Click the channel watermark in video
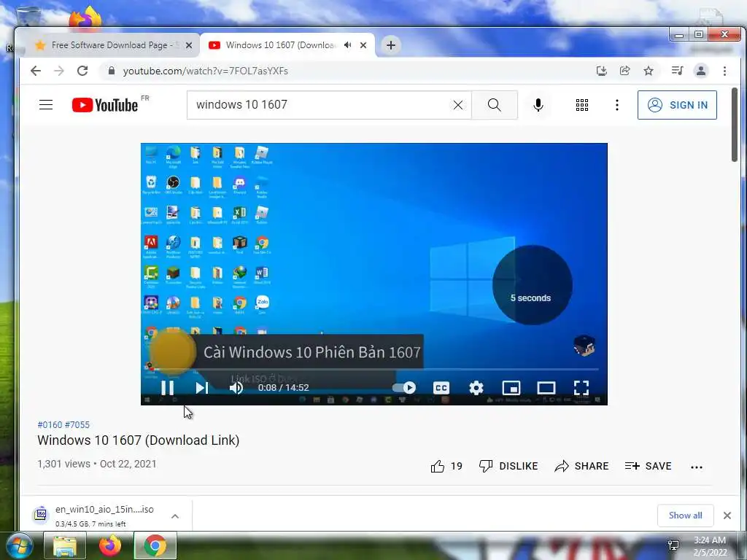747x560 pixels. pos(584,345)
